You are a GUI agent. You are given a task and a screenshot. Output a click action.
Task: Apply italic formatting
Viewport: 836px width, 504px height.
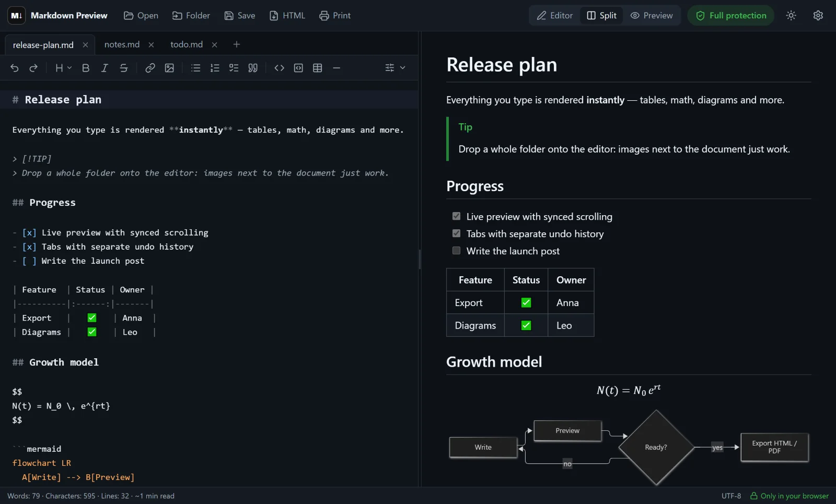[x=104, y=68]
